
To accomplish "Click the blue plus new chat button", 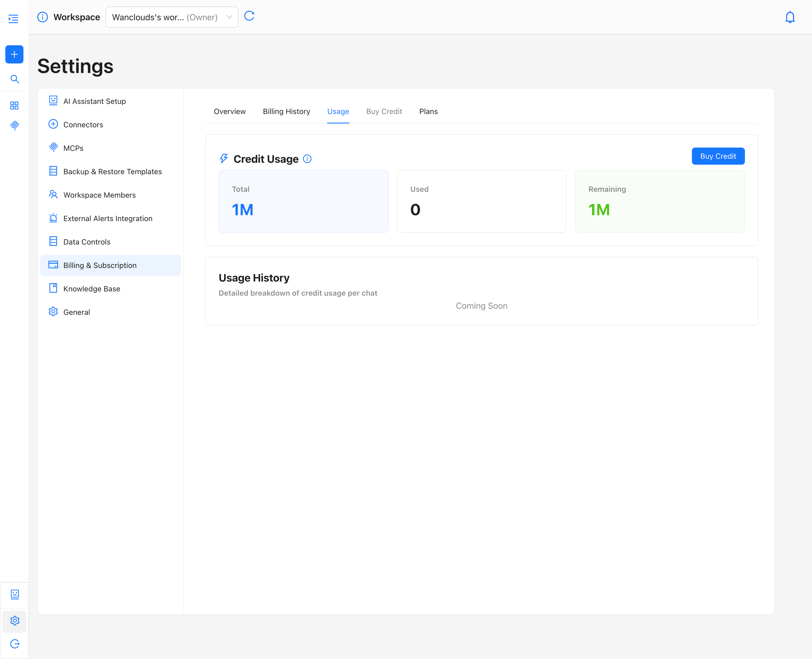I will point(14,54).
